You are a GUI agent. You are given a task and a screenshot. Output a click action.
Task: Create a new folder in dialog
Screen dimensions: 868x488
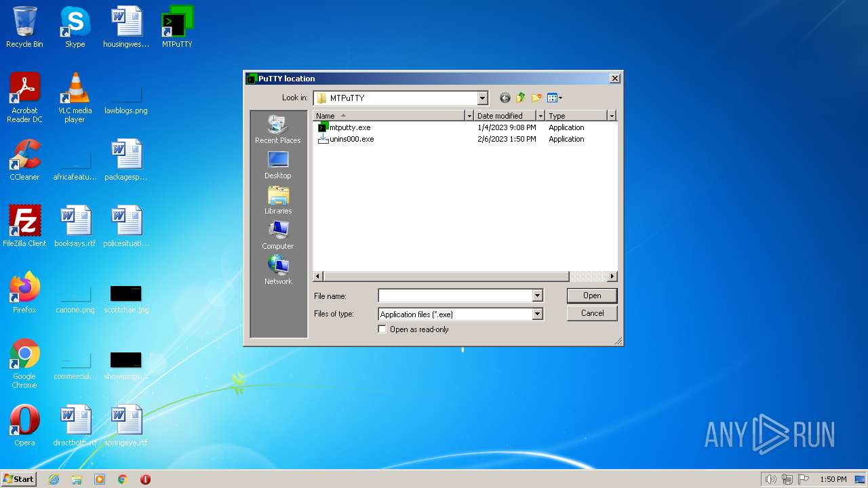coord(537,98)
